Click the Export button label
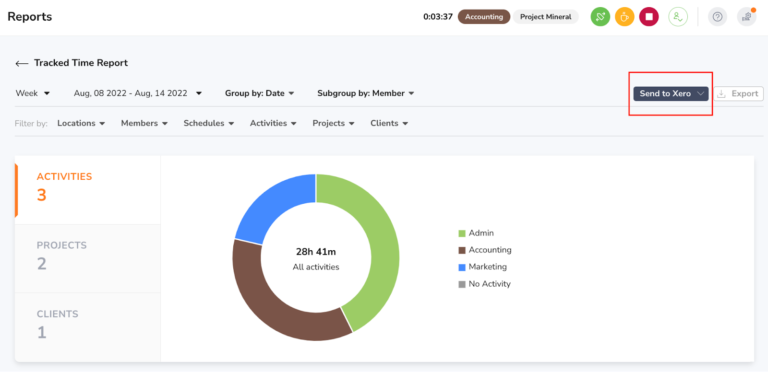 [x=744, y=93]
